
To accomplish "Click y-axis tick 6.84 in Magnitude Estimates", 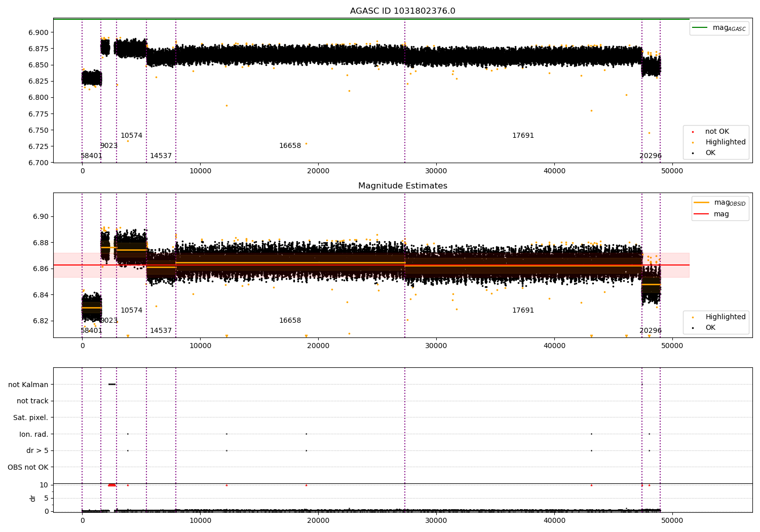I will (x=41, y=295).
